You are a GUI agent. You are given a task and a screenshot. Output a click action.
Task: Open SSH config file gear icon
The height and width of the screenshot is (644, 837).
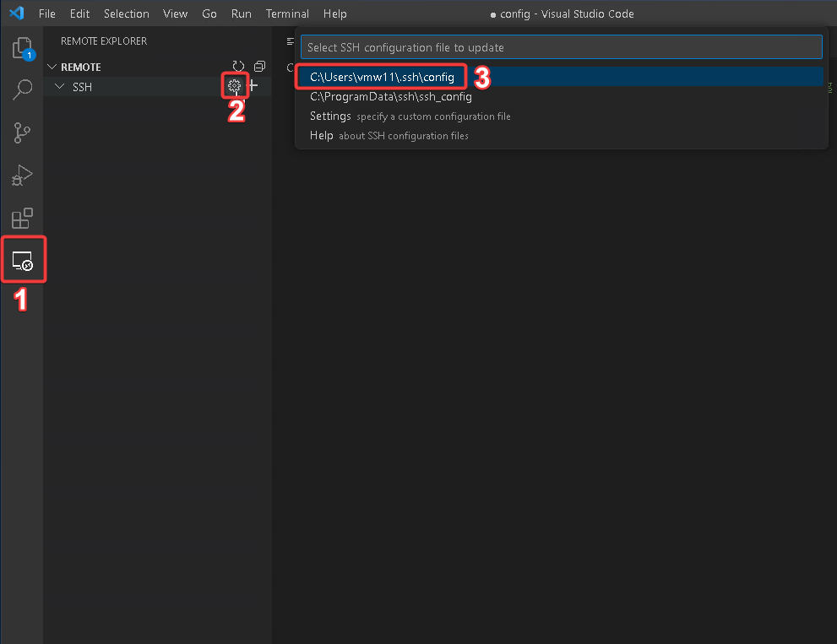coord(234,85)
